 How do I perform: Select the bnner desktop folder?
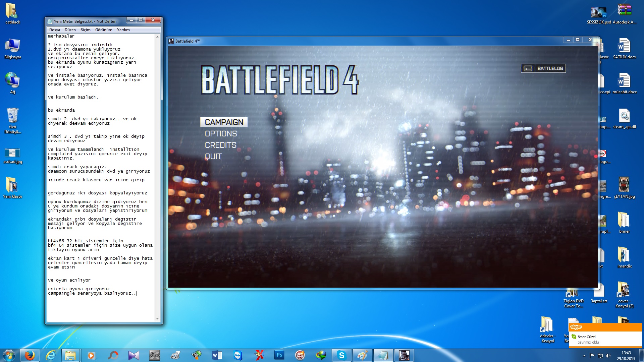pos(624,223)
